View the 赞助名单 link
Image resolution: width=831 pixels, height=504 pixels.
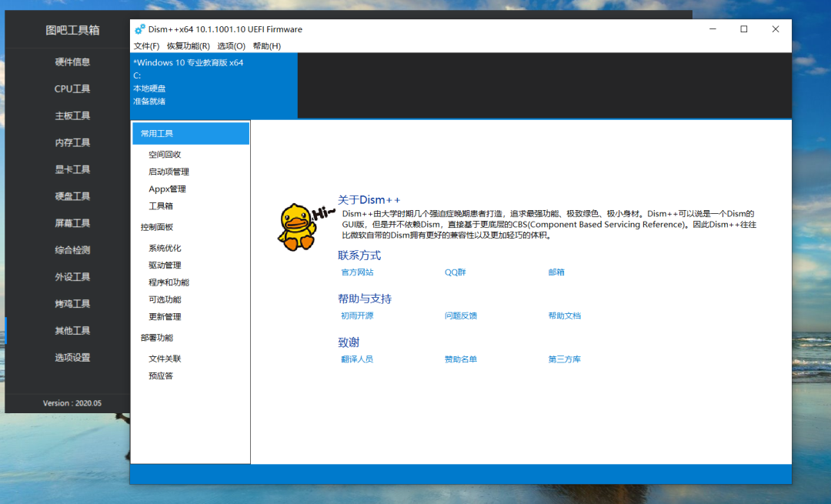click(461, 359)
